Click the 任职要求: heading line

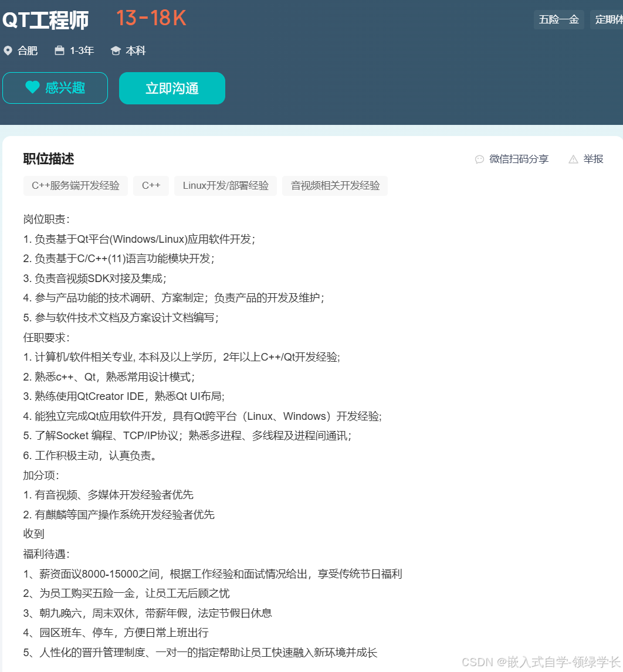pyautogui.click(x=46, y=337)
